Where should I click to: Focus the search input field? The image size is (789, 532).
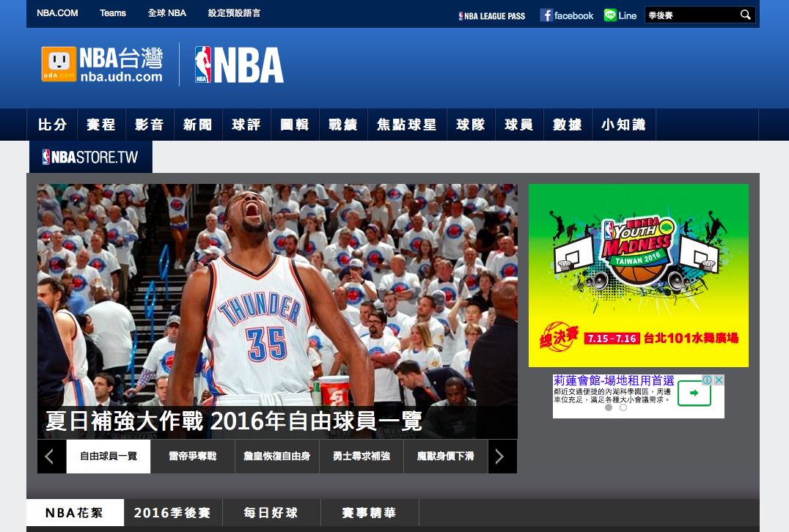[x=692, y=15]
